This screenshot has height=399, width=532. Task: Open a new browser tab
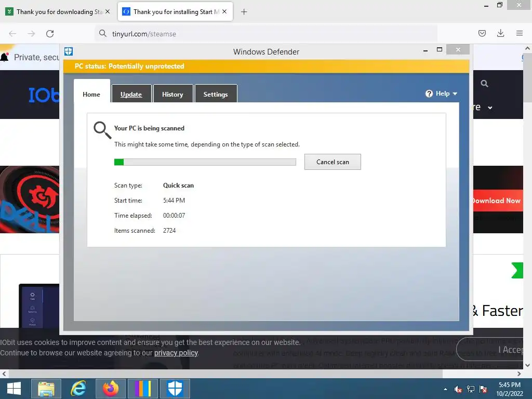pyautogui.click(x=244, y=12)
